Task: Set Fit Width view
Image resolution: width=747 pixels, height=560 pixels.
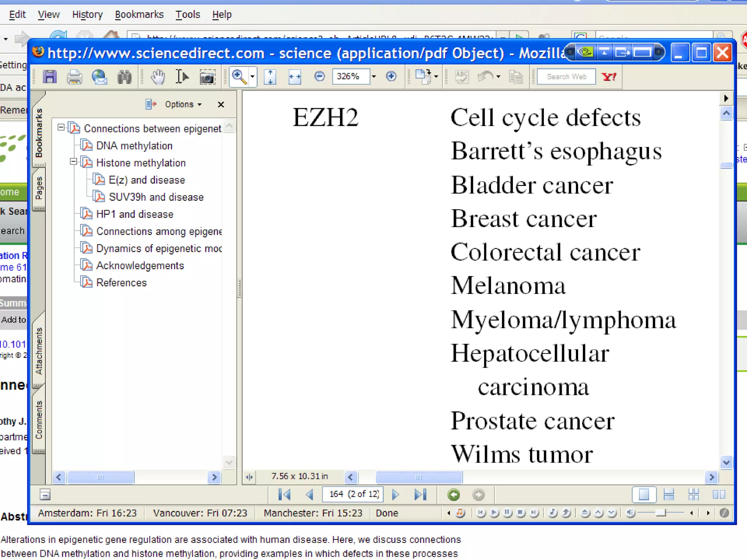Action: 295,77
